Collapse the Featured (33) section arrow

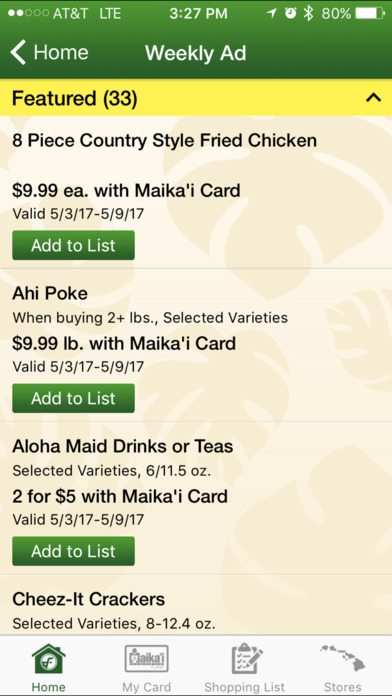click(373, 98)
